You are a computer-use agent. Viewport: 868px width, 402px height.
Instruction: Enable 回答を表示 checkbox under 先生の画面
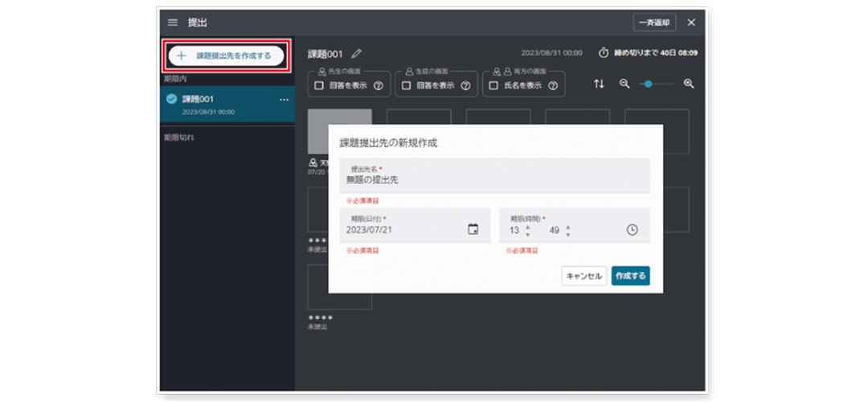(x=319, y=84)
